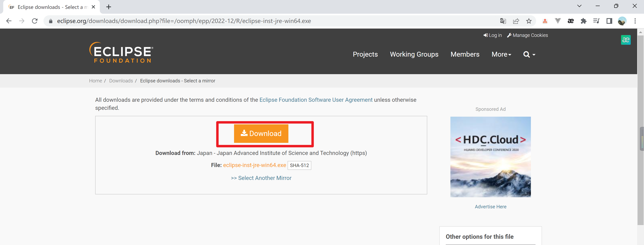This screenshot has height=245, width=644.
Task: Open the Google Translate page icon
Action: (503, 21)
